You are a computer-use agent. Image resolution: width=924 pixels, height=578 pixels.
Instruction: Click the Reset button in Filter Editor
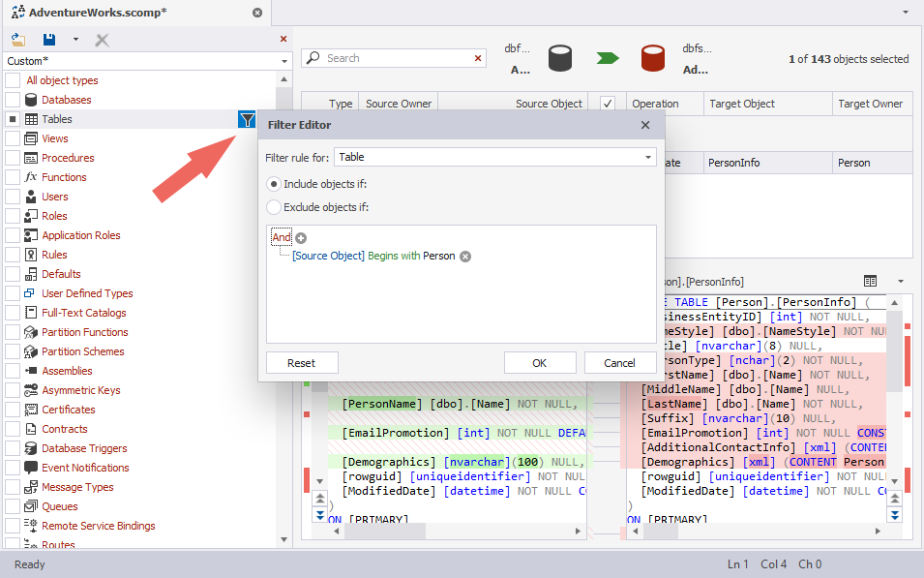(302, 363)
